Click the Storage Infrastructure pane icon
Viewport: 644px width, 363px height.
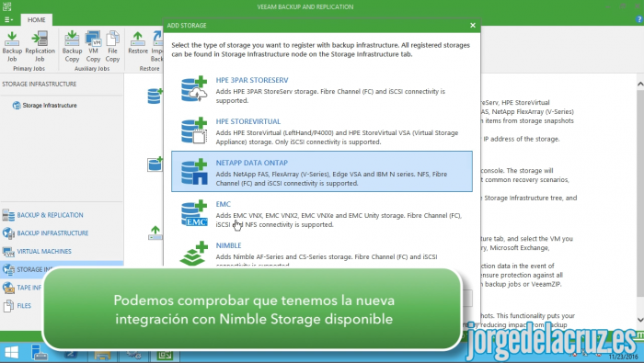(8, 269)
